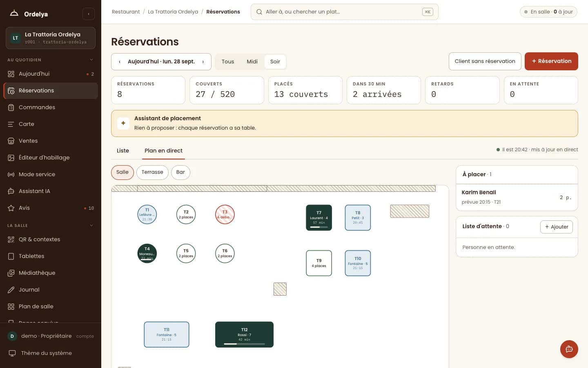Click the Assistant de placement sparkle icon

pos(123,123)
